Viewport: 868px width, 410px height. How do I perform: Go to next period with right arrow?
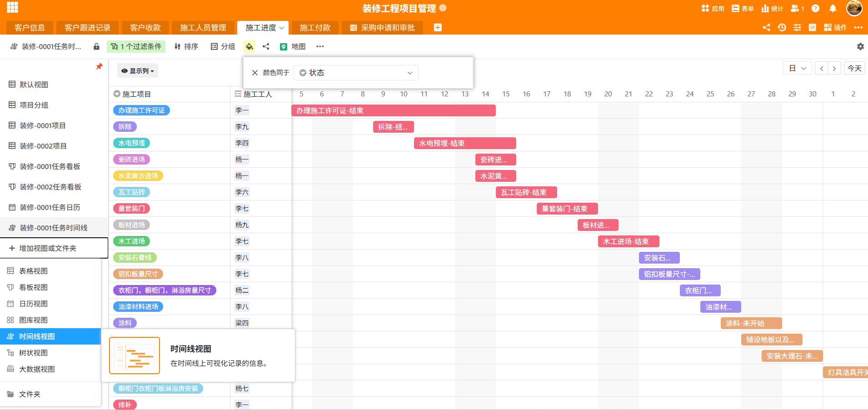(x=834, y=68)
